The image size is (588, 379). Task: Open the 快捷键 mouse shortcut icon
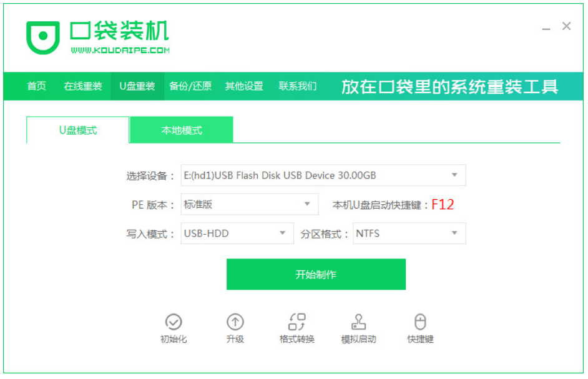pos(420,322)
